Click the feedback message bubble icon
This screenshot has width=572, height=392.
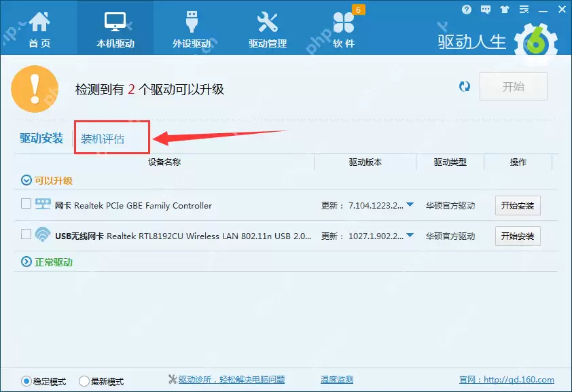click(x=485, y=10)
